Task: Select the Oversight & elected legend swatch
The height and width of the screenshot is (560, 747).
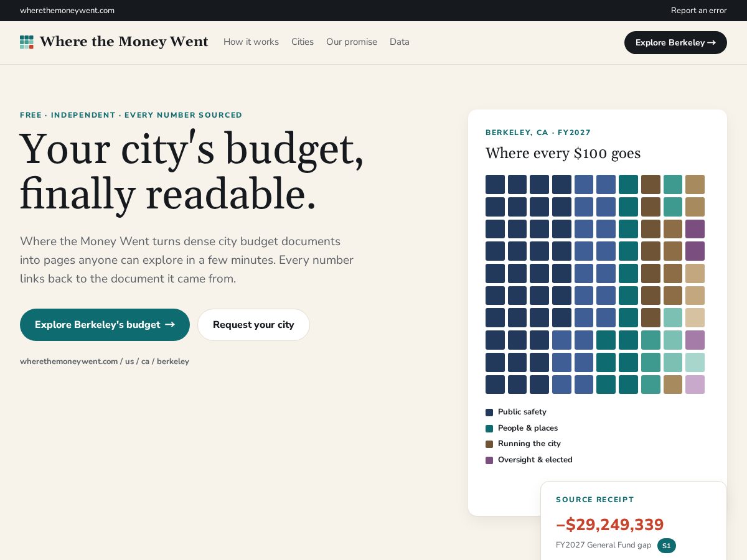Action: click(489, 460)
